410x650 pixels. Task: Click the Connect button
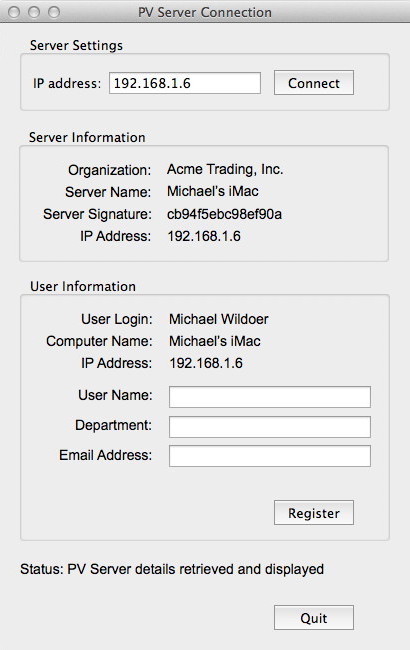[x=314, y=83]
